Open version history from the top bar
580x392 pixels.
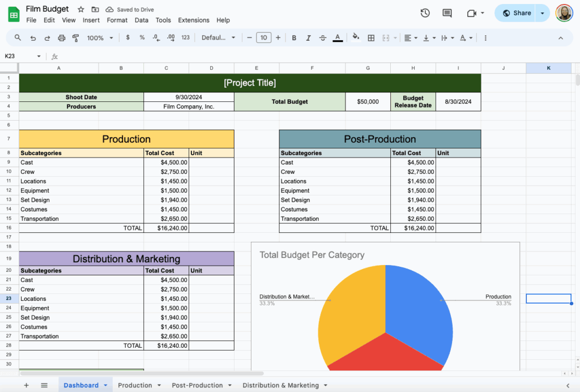425,12
